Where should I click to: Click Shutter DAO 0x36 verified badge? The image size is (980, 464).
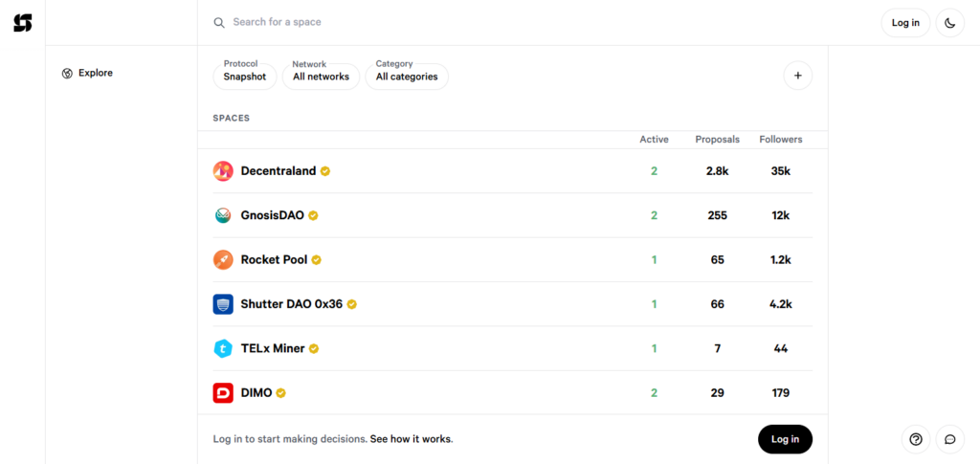tap(352, 304)
